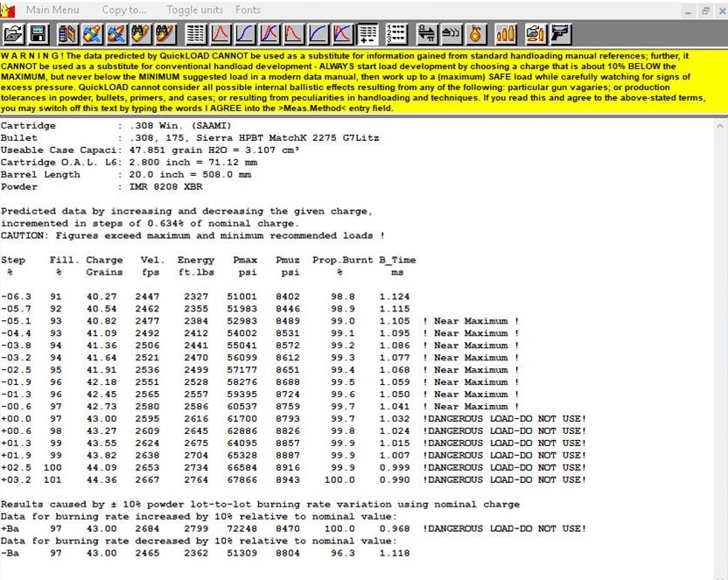Click the energy value 2441
This screenshot has width=728, height=580.
196,346
